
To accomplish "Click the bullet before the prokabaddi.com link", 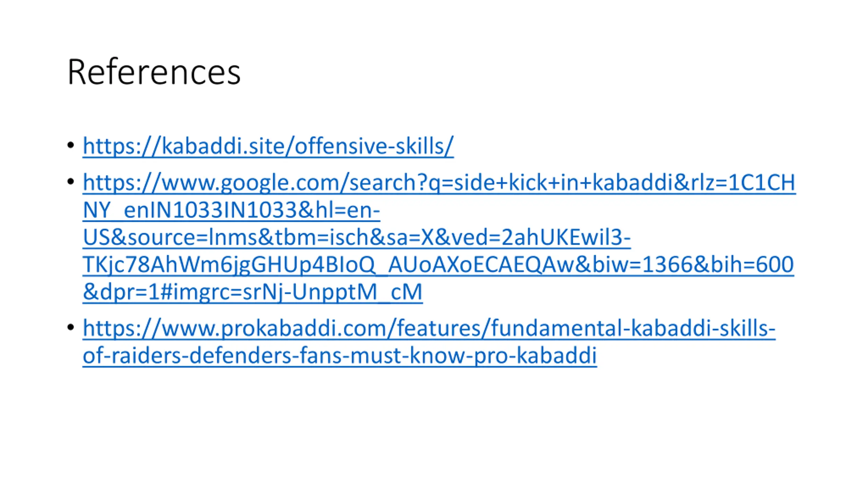I will [71, 327].
